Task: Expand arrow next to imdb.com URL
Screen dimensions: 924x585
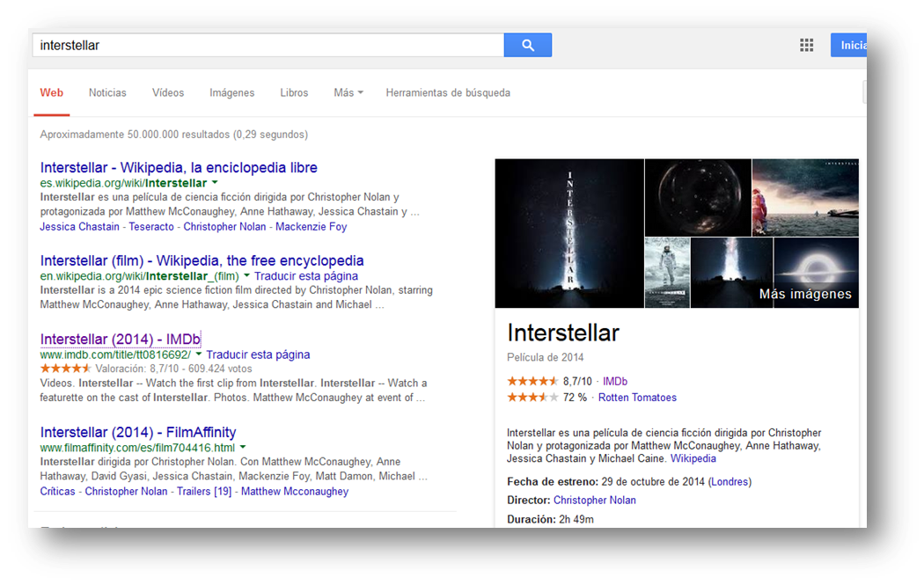Action: [x=199, y=354]
